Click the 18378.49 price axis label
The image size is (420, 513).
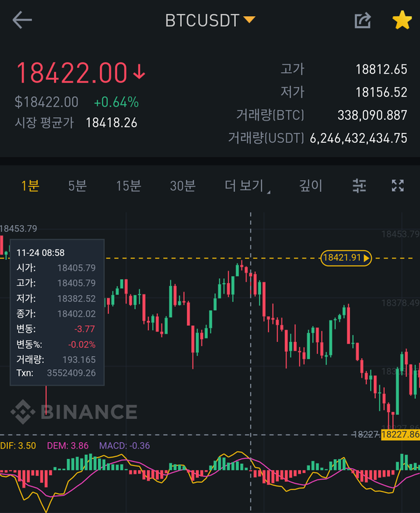tap(400, 303)
